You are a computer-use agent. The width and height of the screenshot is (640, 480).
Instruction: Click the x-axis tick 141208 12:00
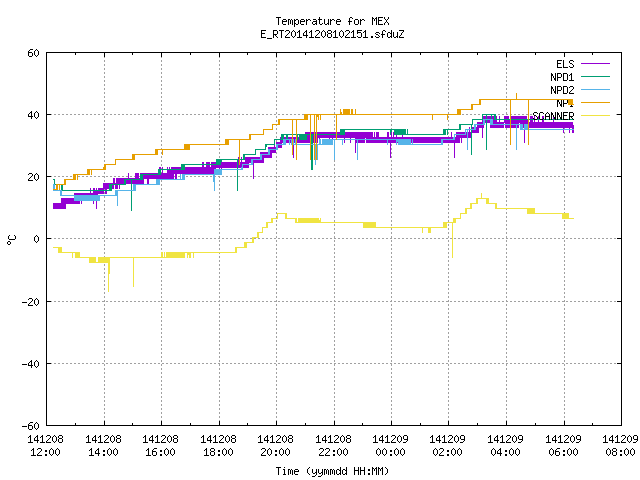pos(45,446)
